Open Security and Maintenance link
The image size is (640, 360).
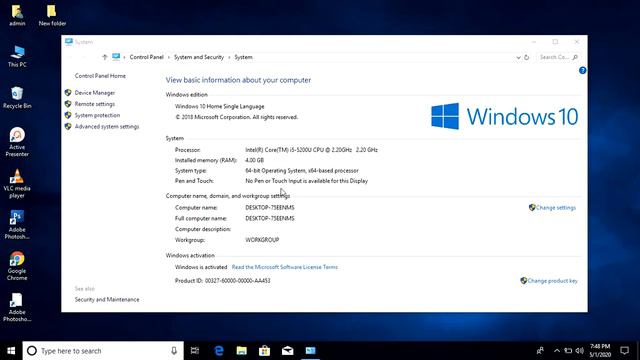click(107, 300)
